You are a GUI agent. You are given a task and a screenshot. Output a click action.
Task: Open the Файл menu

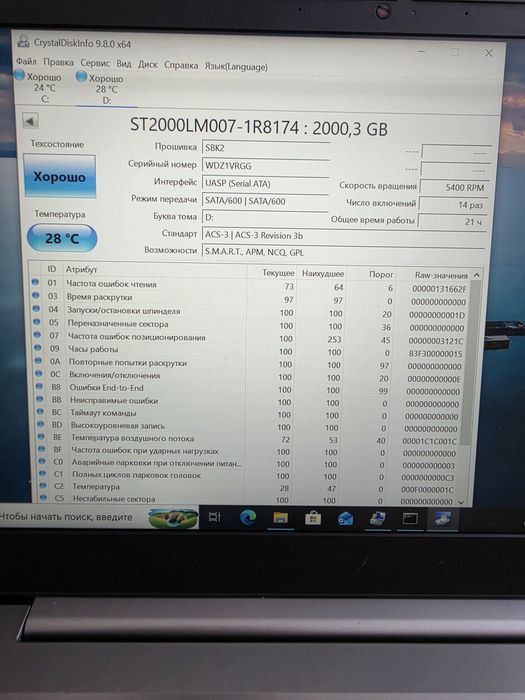point(26,61)
